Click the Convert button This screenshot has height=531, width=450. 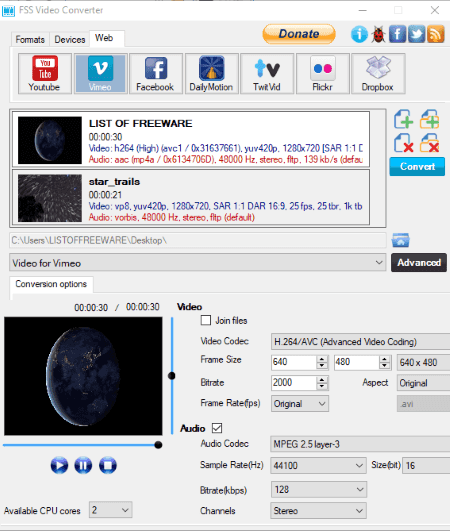pos(417,167)
